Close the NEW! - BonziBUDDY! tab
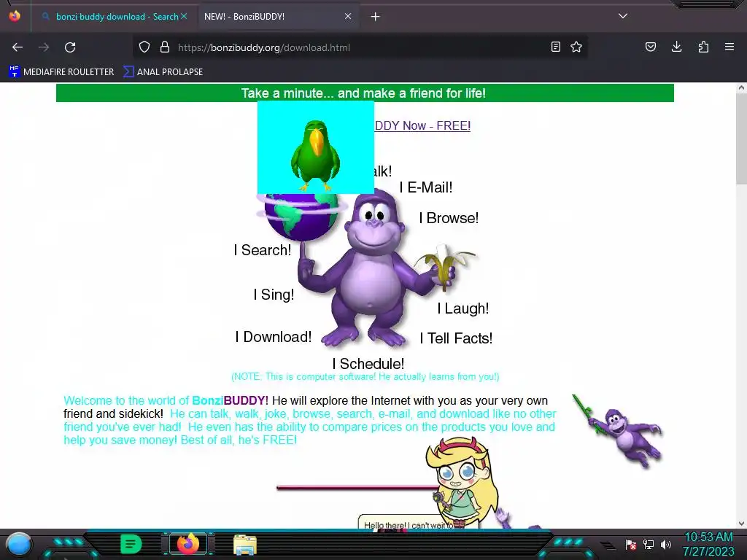The height and width of the screenshot is (560, 747). coord(348,16)
